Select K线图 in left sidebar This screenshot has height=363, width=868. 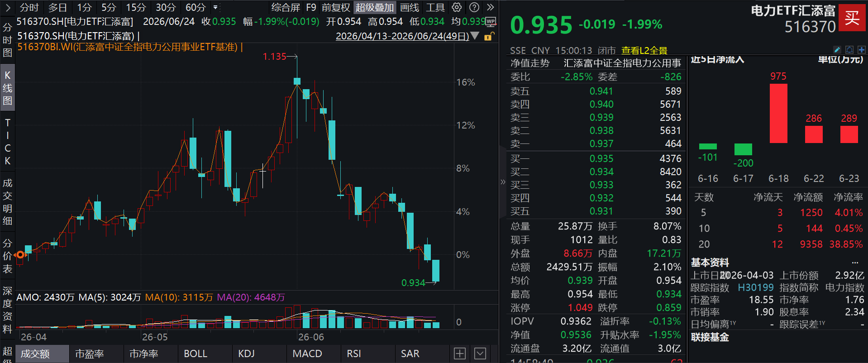(x=7, y=88)
